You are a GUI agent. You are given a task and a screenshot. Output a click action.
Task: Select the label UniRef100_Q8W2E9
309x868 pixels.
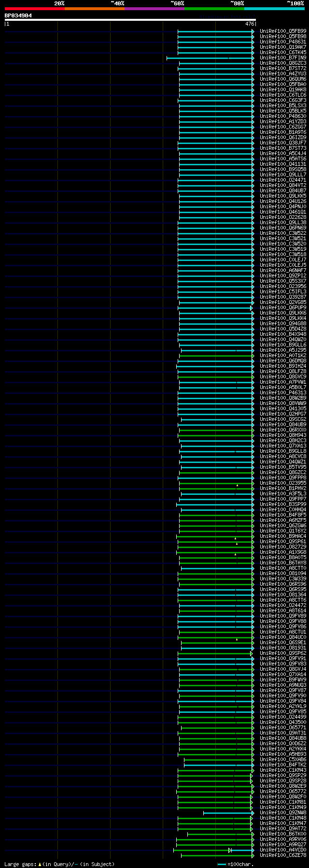pyautogui.click(x=283, y=786)
